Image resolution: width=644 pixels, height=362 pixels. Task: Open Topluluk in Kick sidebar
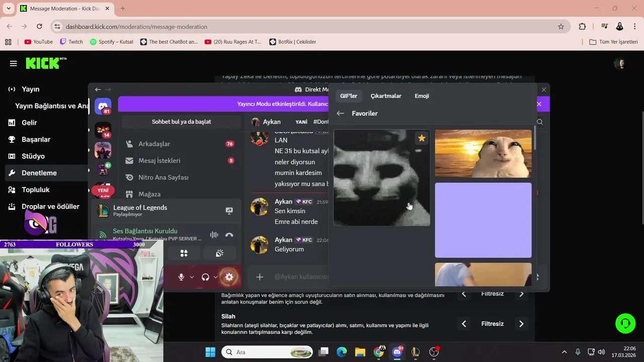click(x=35, y=190)
